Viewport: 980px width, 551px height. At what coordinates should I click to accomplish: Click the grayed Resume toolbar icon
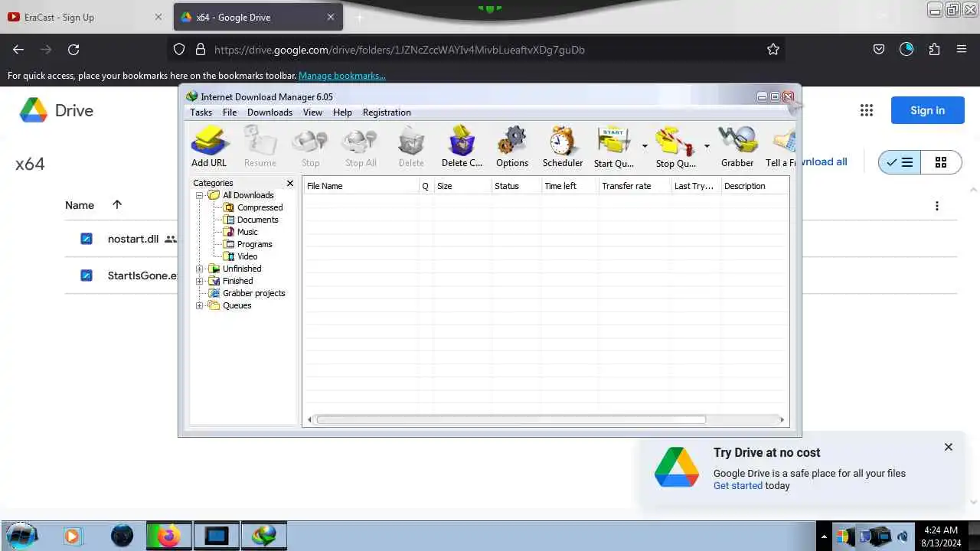[260, 146]
